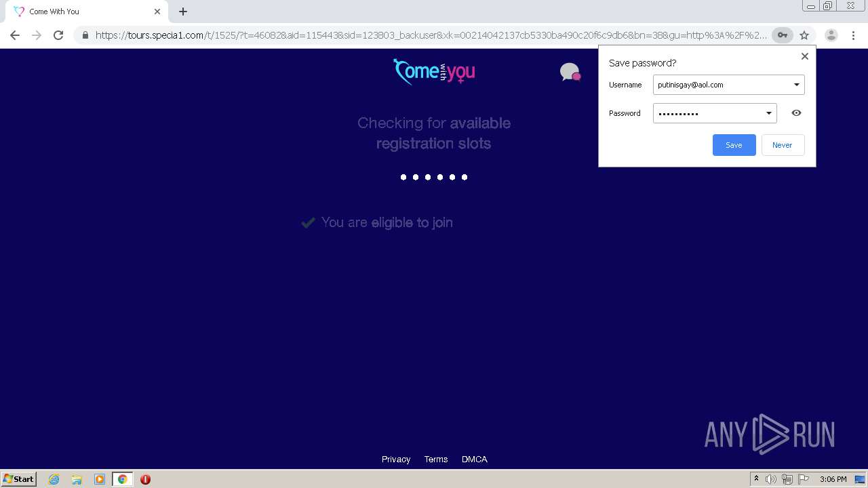
Task: Go forward with the forward arrow
Action: click(x=37, y=35)
